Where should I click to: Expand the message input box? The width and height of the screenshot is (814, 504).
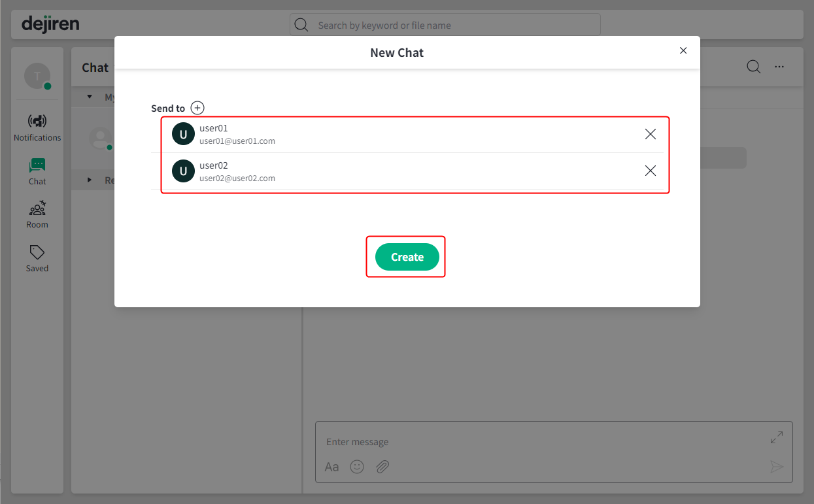click(777, 438)
